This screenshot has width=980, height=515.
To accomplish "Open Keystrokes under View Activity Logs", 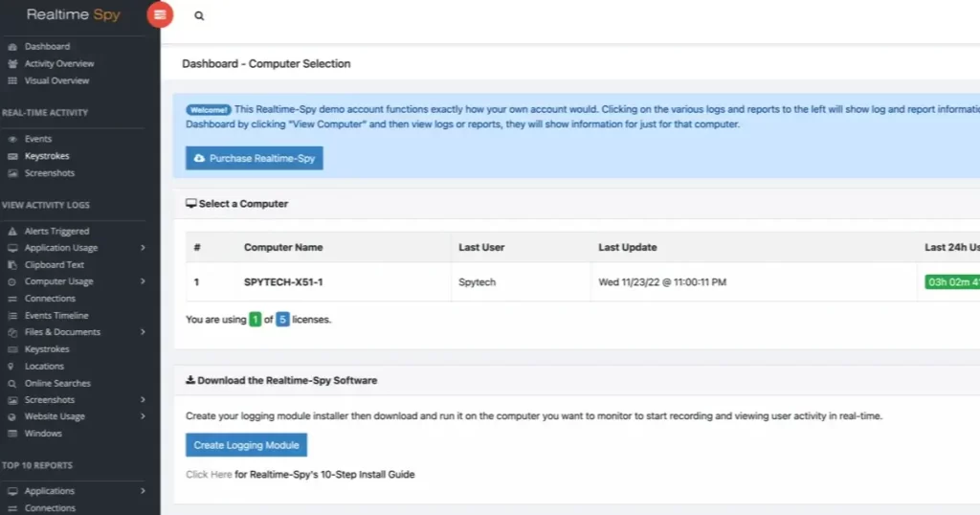I will (x=47, y=349).
